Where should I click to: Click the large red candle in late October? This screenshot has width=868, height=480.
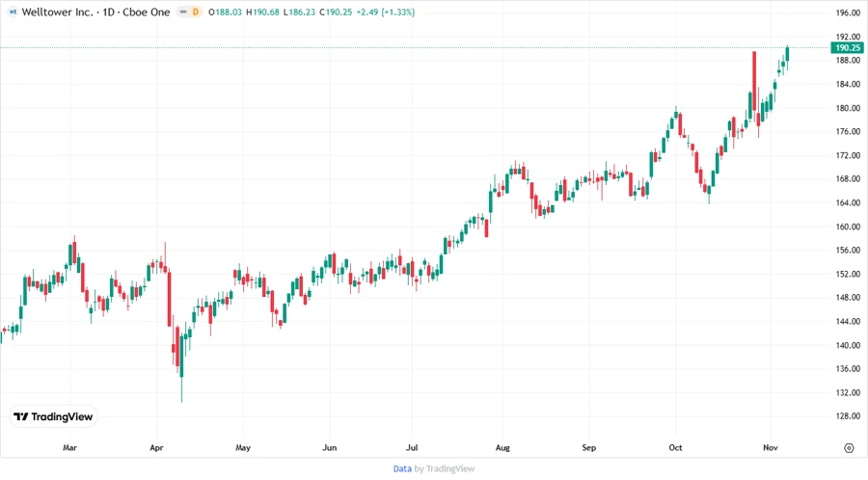[753, 87]
